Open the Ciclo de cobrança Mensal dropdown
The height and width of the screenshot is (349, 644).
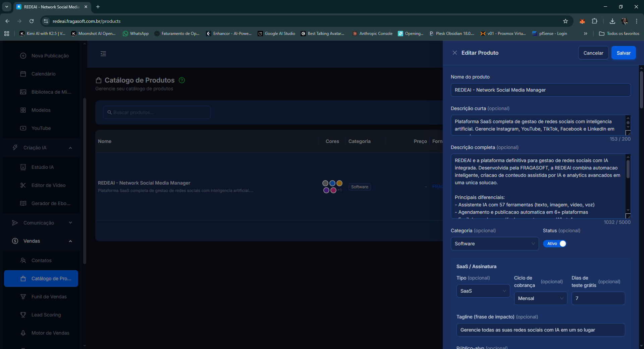click(541, 298)
